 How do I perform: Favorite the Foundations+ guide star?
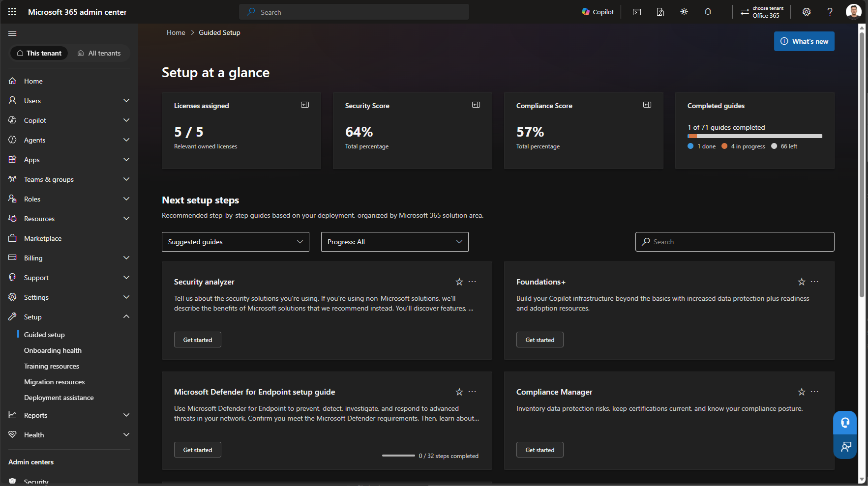pos(802,282)
